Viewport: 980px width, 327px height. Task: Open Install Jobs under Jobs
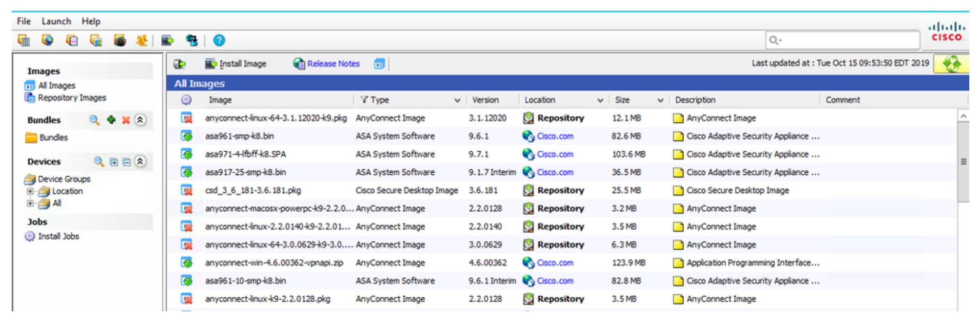pyautogui.click(x=59, y=236)
